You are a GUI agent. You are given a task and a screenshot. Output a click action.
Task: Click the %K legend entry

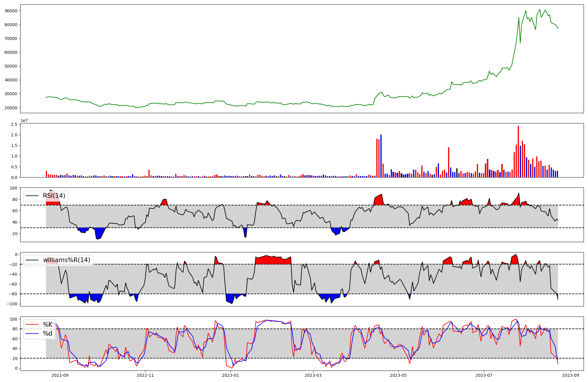point(48,325)
